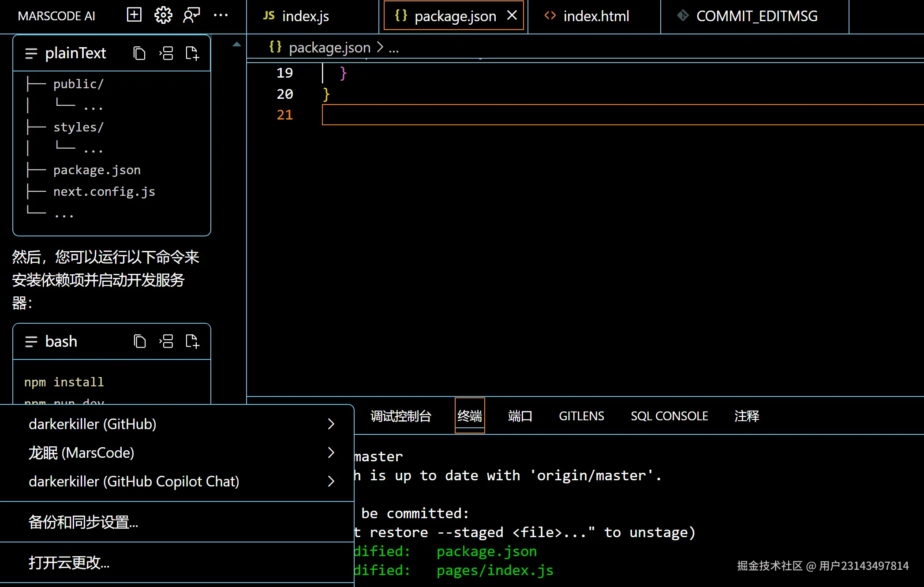Copy the bash code block
924x587 pixels.
[139, 341]
